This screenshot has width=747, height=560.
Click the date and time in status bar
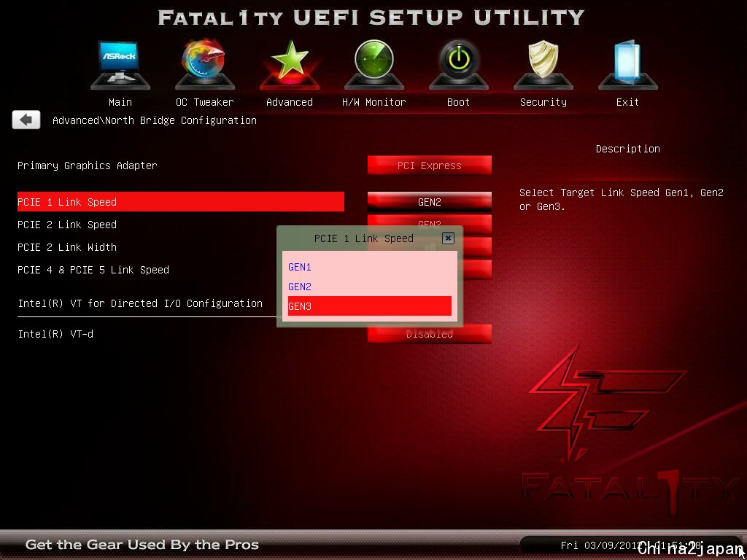point(631,545)
